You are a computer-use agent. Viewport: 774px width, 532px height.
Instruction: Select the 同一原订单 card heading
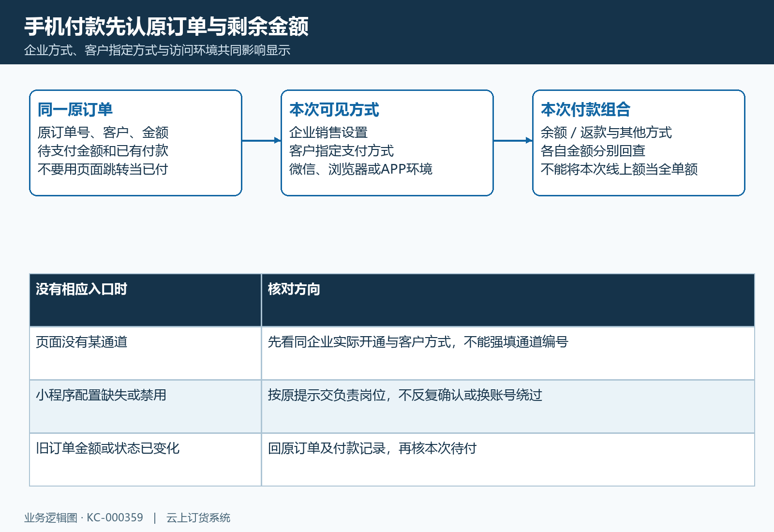click(x=75, y=109)
